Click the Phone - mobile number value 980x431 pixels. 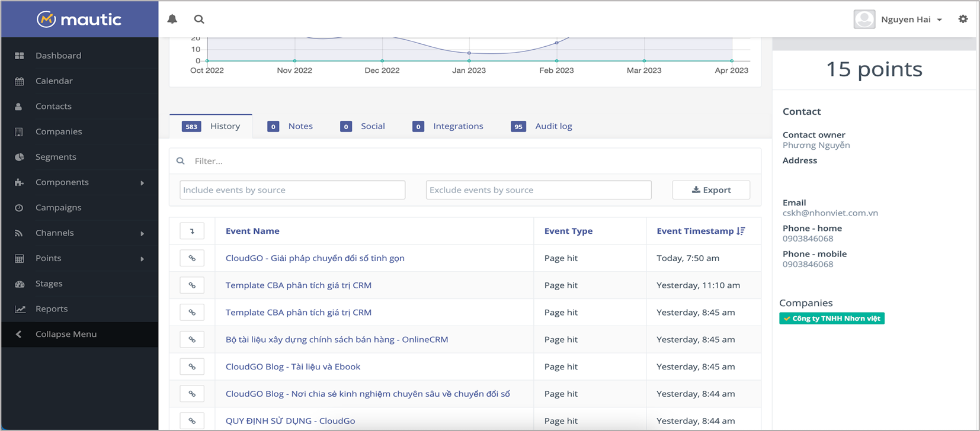pos(808,264)
